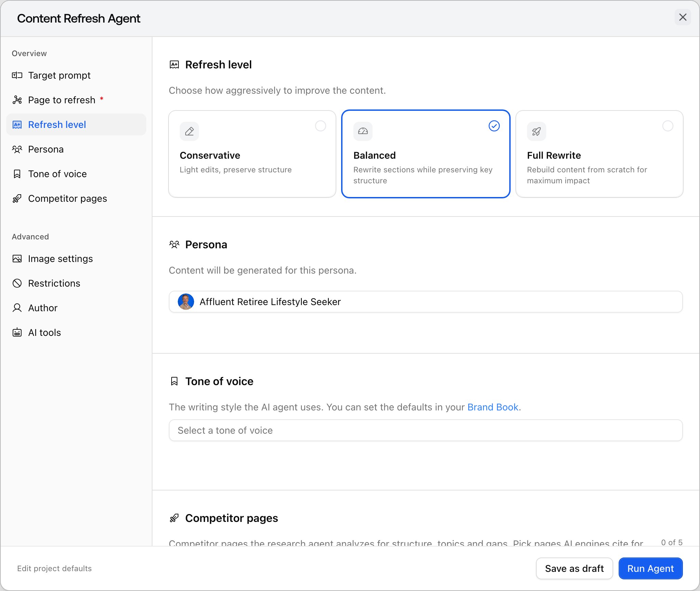
Task: Click the Author person icon
Action: (x=17, y=308)
